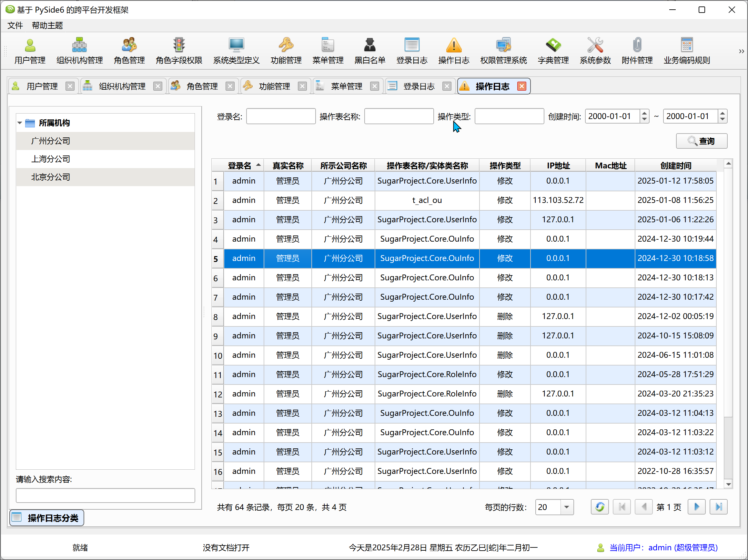Go to first page of records

pyautogui.click(x=622, y=507)
